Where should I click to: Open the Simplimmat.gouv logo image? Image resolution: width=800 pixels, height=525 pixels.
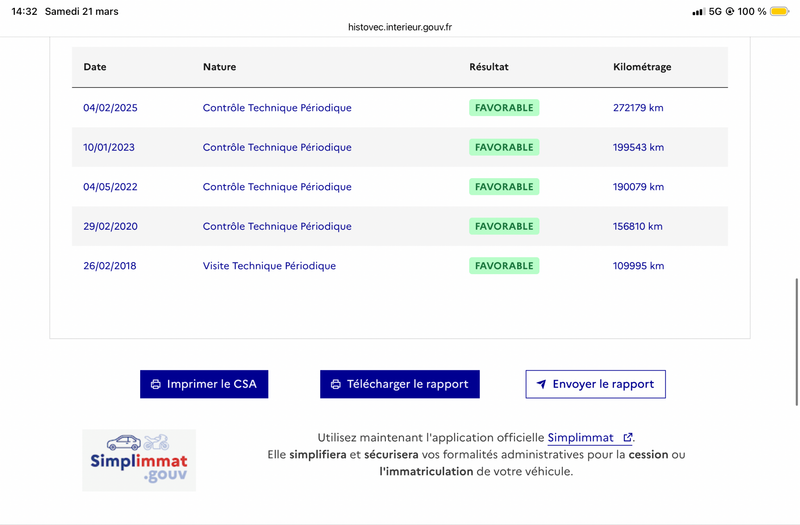(x=139, y=460)
